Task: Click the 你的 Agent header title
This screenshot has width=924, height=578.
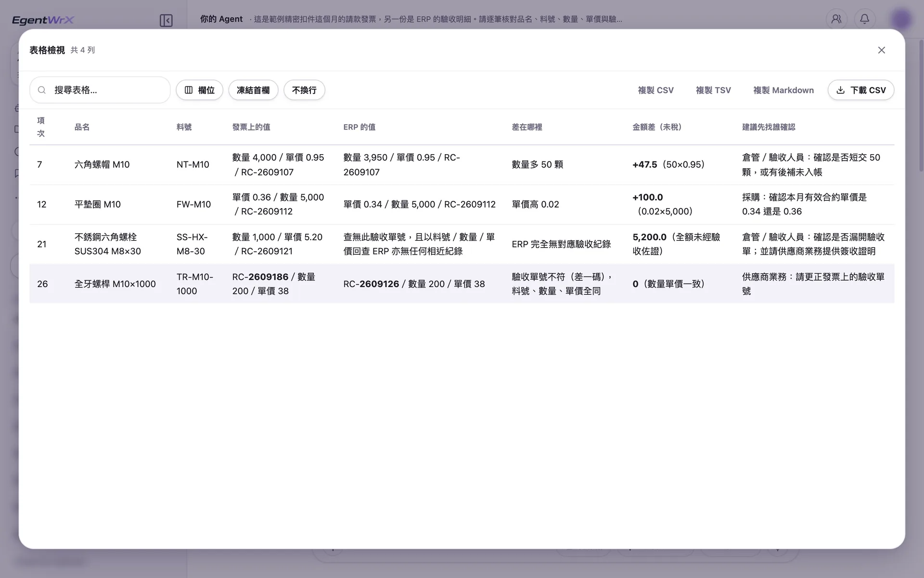Action: pos(221,19)
